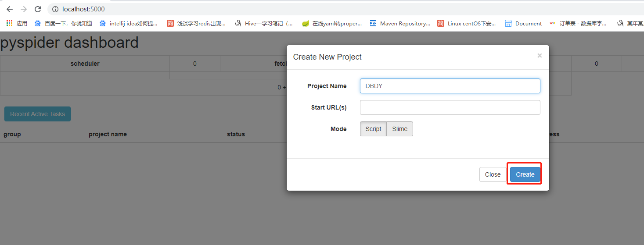Open the Hive study notes bookmark
644x245 pixels.
click(263, 24)
